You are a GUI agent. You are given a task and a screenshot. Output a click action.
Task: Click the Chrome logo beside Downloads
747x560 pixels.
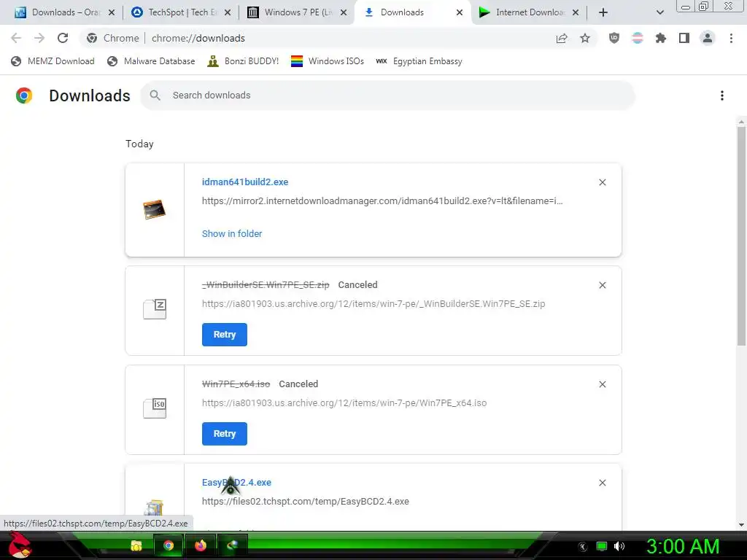tap(24, 96)
